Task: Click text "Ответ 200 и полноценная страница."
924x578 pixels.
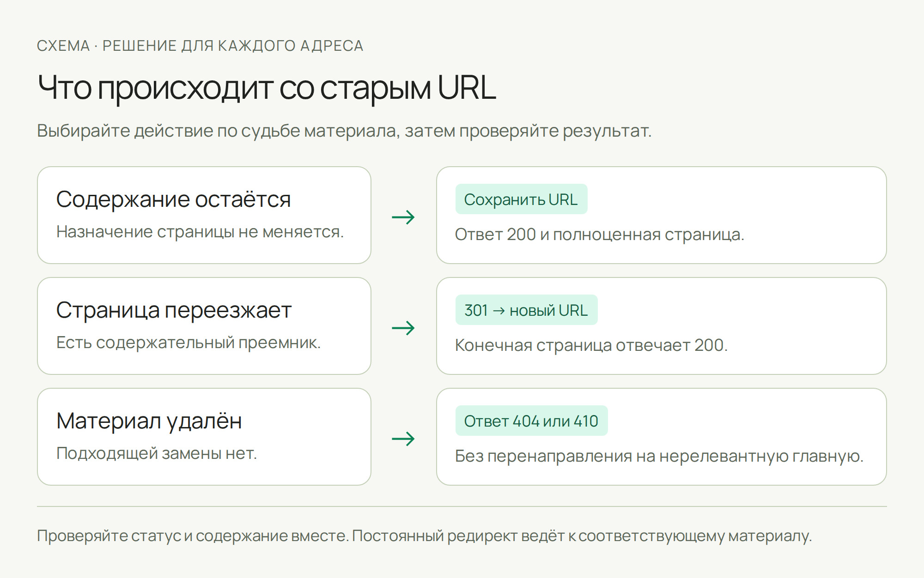Action: [600, 235]
